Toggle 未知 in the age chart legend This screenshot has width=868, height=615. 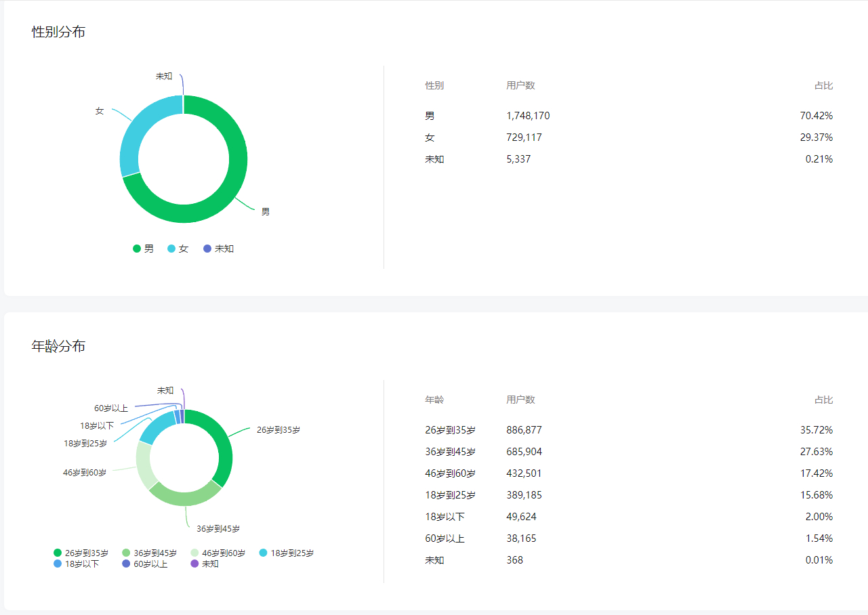coord(205,564)
